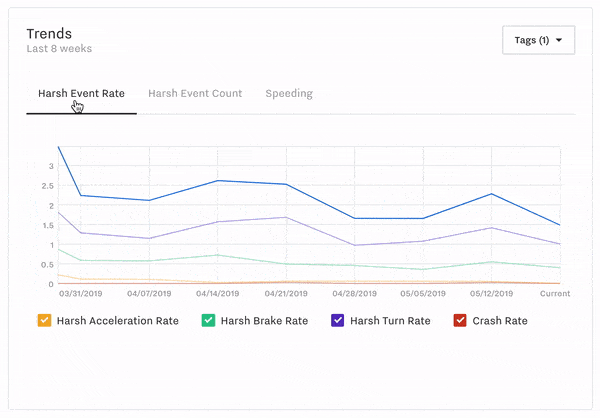600x418 pixels.
Task: Click the Tags dropdown arrow
Action: (559, 40)
